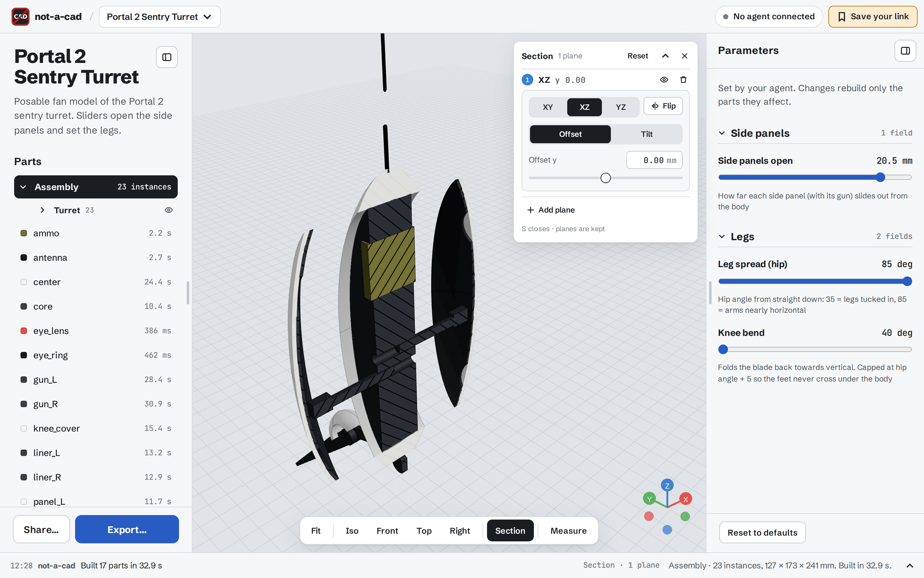This screenshot has height=578, width=924.
Task: Click the Knee bend slider handle
Action: 723,349
